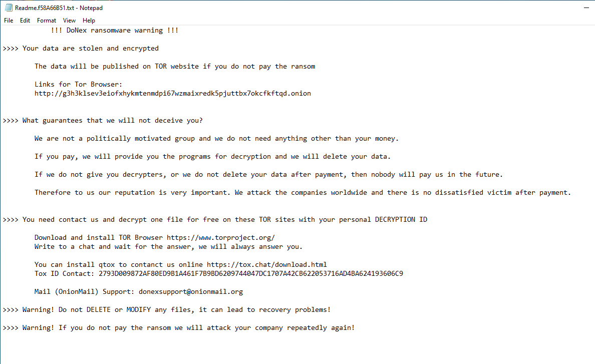Screen dimensions: 595x364
Task: Click the Readme.f58A66B51.txt window title
Action: coord(59,8)
